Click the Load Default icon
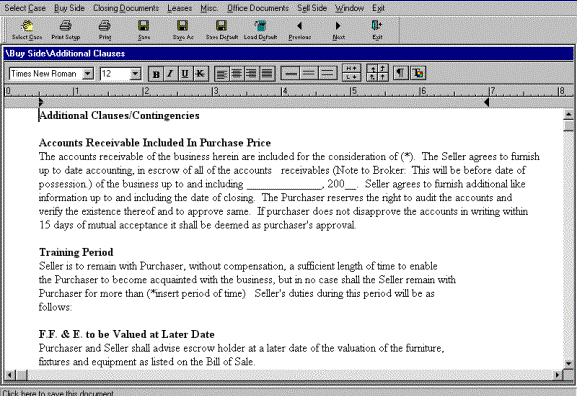 [x=260, y=29]
